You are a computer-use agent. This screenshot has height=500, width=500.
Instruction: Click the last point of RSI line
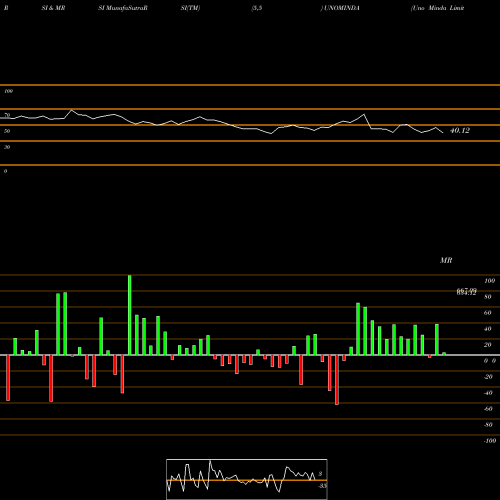443,133
